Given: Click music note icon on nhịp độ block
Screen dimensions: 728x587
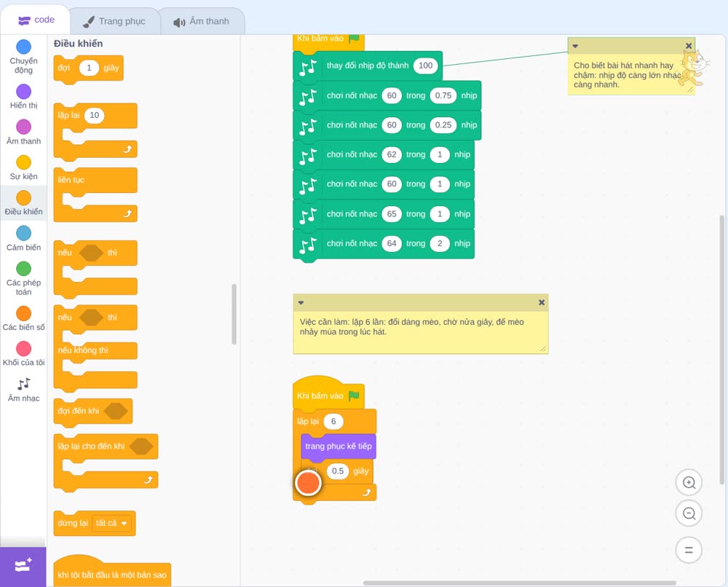Looking at the screenshot, I should (308, 67).
